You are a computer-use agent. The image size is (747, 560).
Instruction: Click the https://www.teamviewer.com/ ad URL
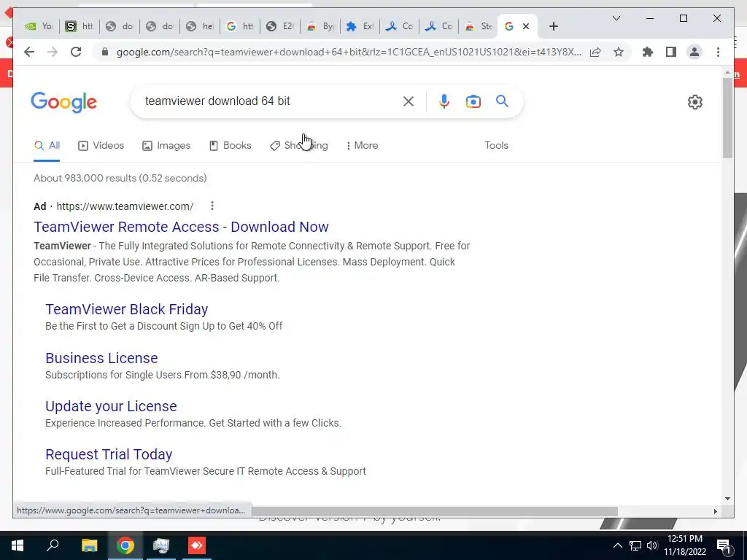pos(125,206)
